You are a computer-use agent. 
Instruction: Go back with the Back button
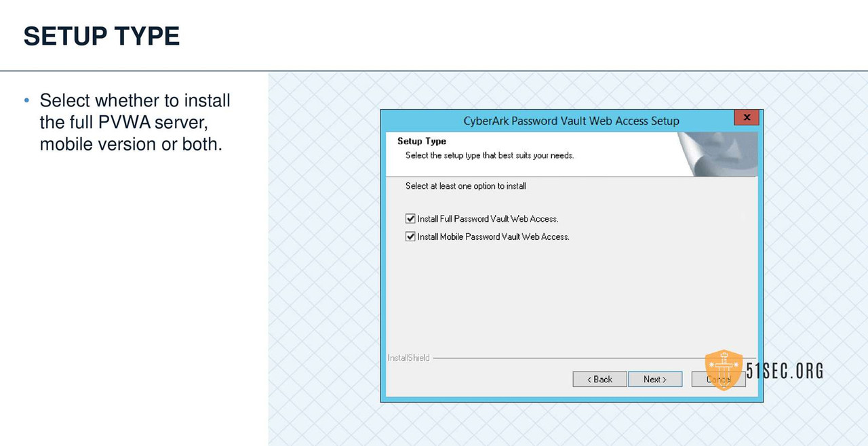click(x=599, y=380)
